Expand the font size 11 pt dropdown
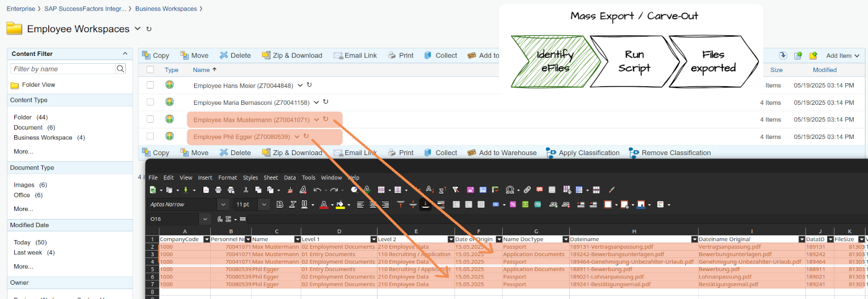This screenshot has width=868, height=299. (x=264, y=204)
